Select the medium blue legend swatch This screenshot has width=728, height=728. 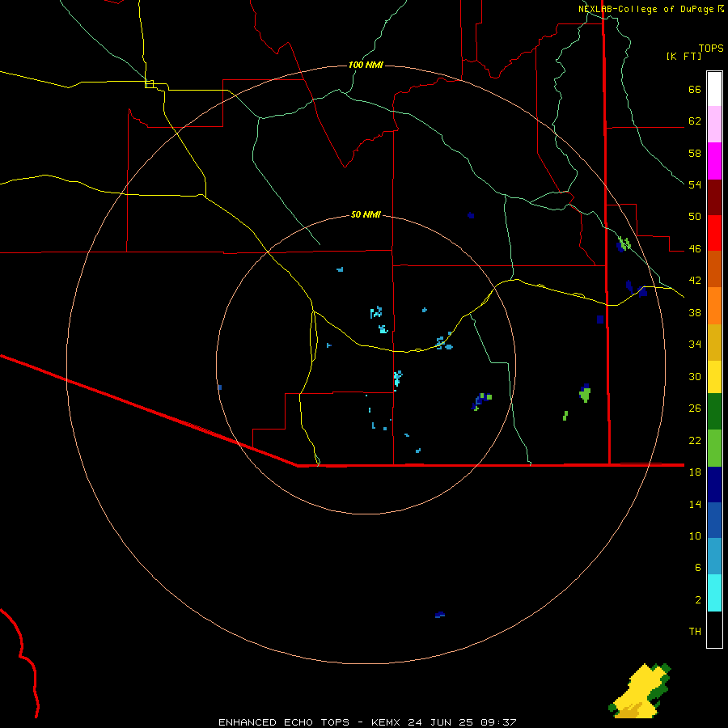click(714, 520)
